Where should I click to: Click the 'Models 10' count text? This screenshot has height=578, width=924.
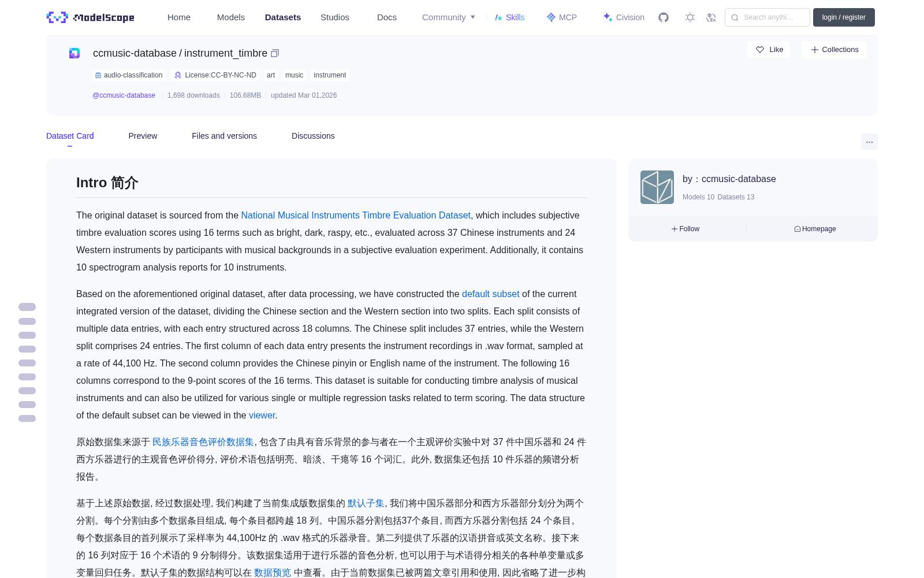698,197
